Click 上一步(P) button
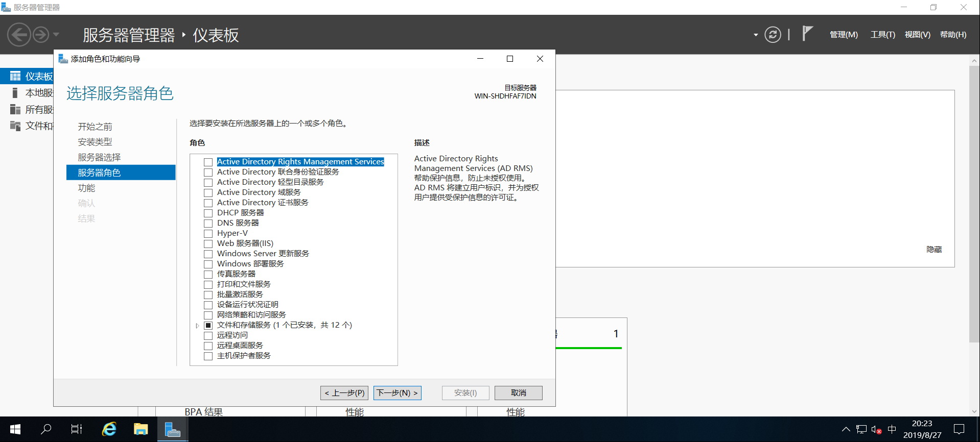 click(x=344, y=392)
